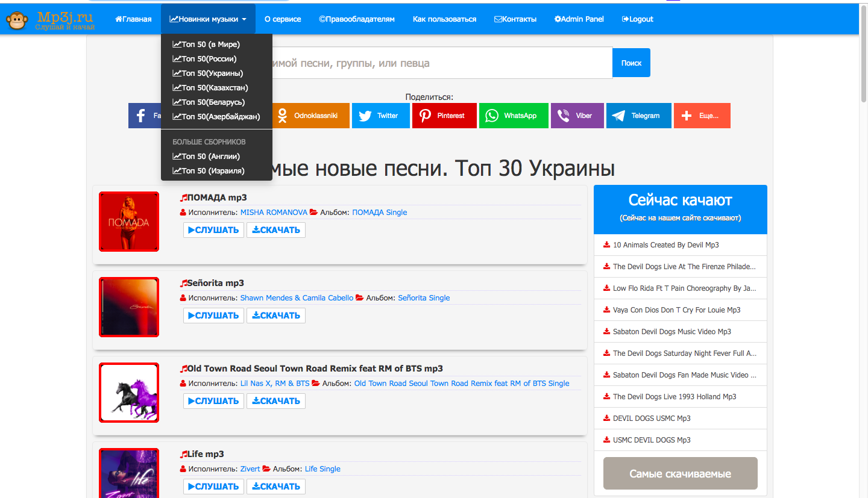Open USMC DEVIL DOGS Mp3 download

[652, 440]
